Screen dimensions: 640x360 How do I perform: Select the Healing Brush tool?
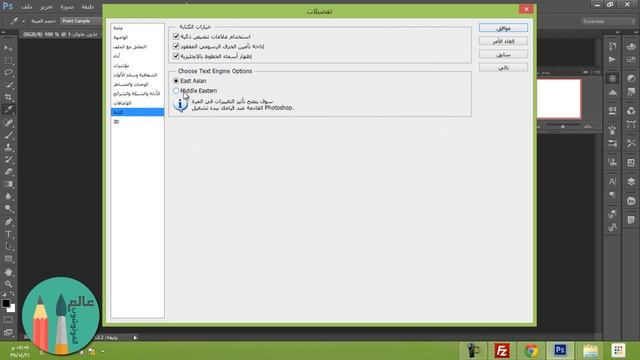[8, 122]
